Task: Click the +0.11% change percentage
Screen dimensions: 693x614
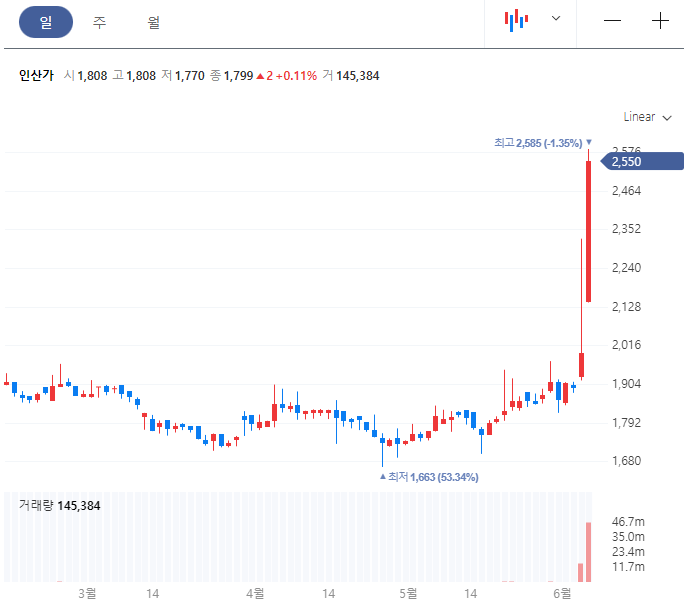Action: (x=296, y=76)
